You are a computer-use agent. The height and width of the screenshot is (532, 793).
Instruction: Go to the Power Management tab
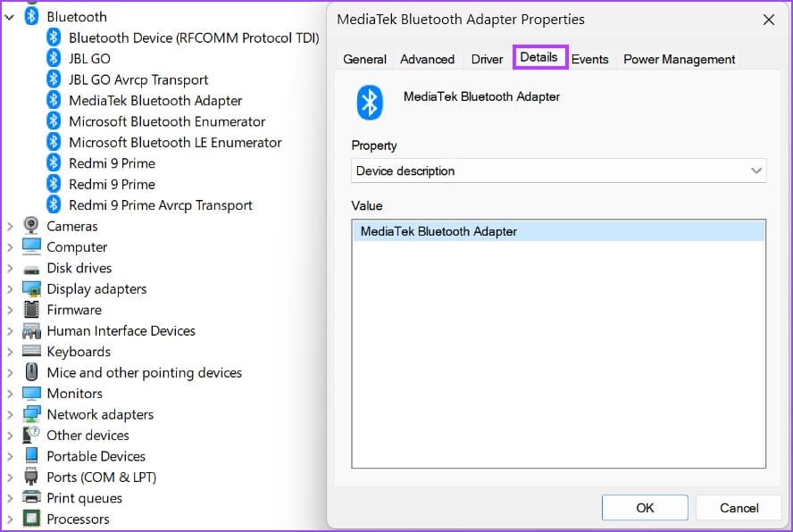click(x=679, y=59)
